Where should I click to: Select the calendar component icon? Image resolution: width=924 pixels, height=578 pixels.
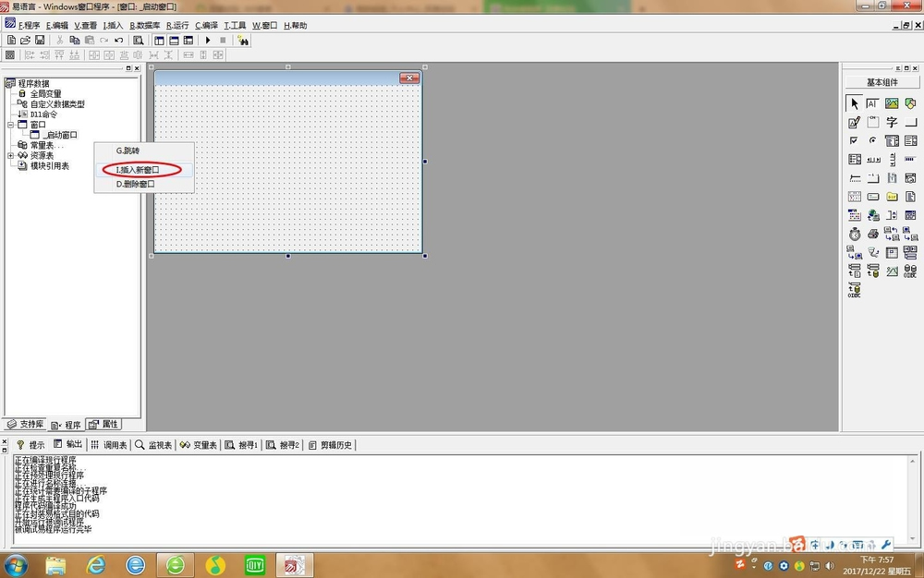tap(854, 197)
